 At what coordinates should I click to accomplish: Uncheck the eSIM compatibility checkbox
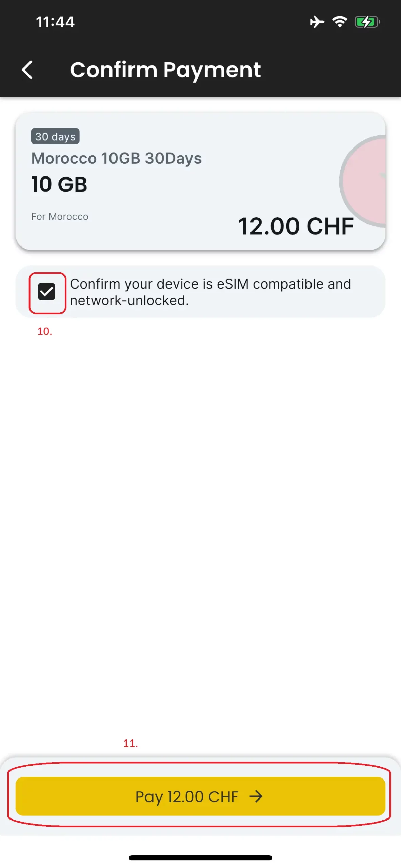pyautogui.click(x=46, y=292)
